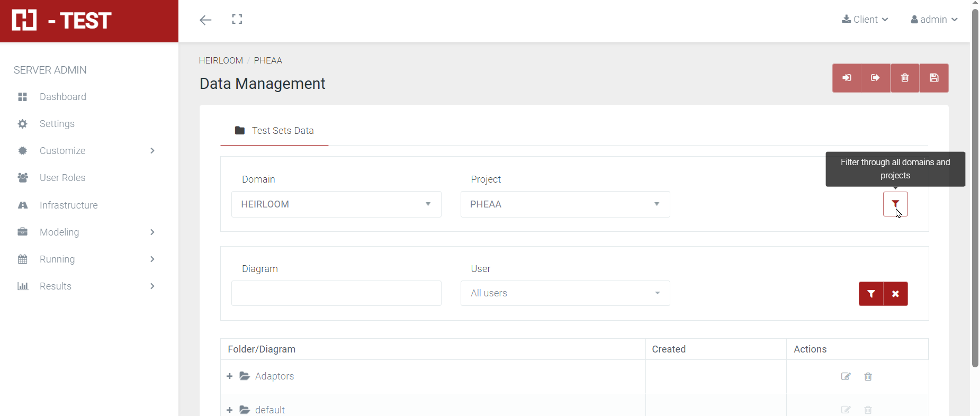This screenshot has height=416, width=980.
Task: Edit the Adaptors folder
Action: click(846, 376)
